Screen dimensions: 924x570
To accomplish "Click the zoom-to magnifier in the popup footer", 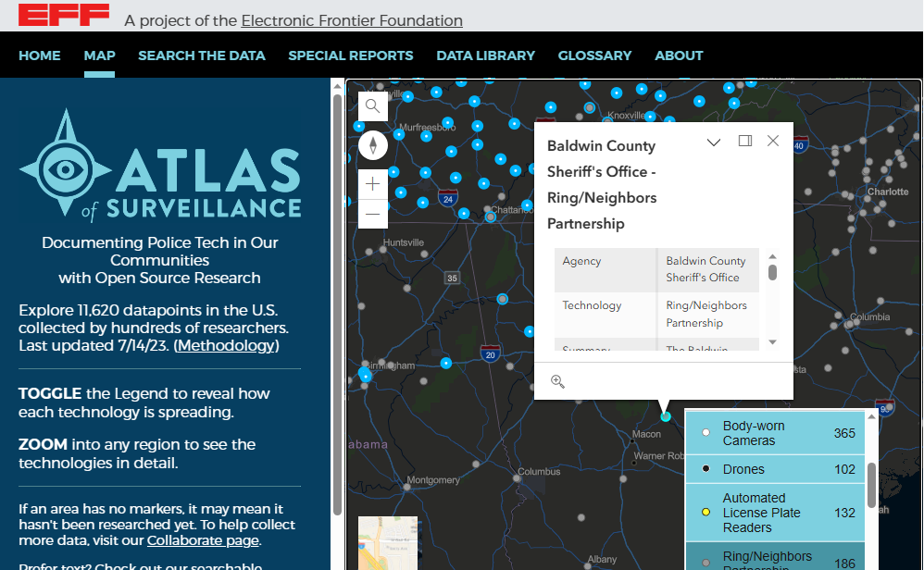I will pyautogui.click(x=557, y=381).
